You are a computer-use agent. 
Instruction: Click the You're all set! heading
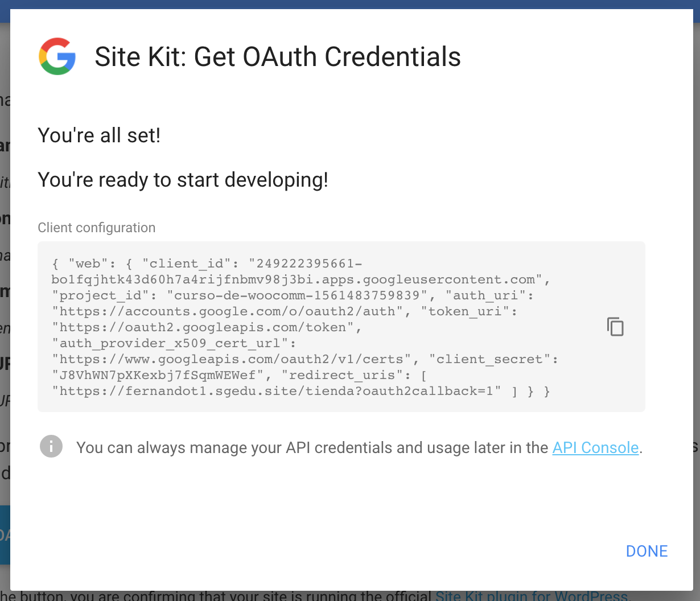point(99,135)
